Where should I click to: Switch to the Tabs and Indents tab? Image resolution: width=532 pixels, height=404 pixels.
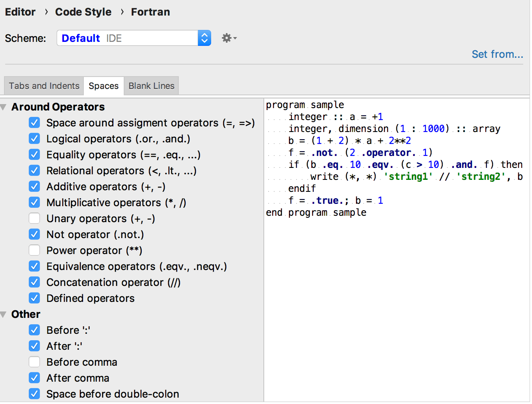44,85
